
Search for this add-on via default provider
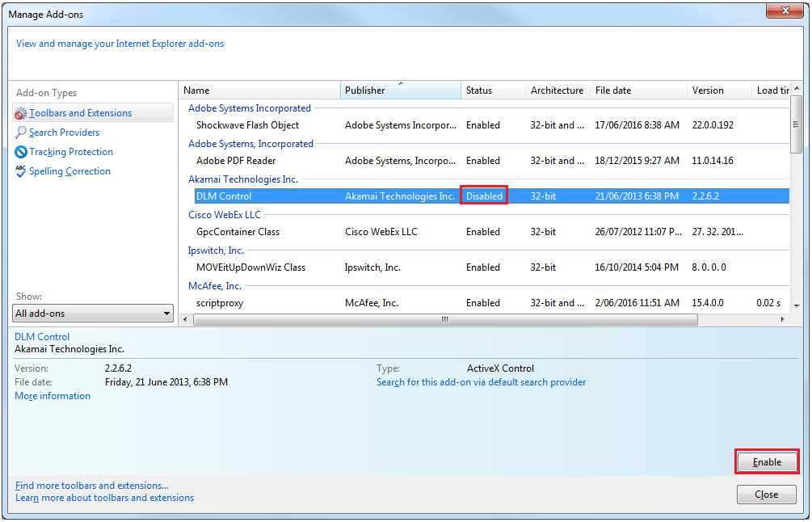481,382
